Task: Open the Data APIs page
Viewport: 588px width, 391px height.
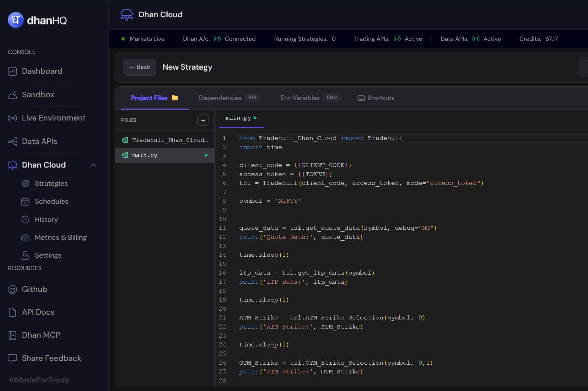Action: click(40, 142)
